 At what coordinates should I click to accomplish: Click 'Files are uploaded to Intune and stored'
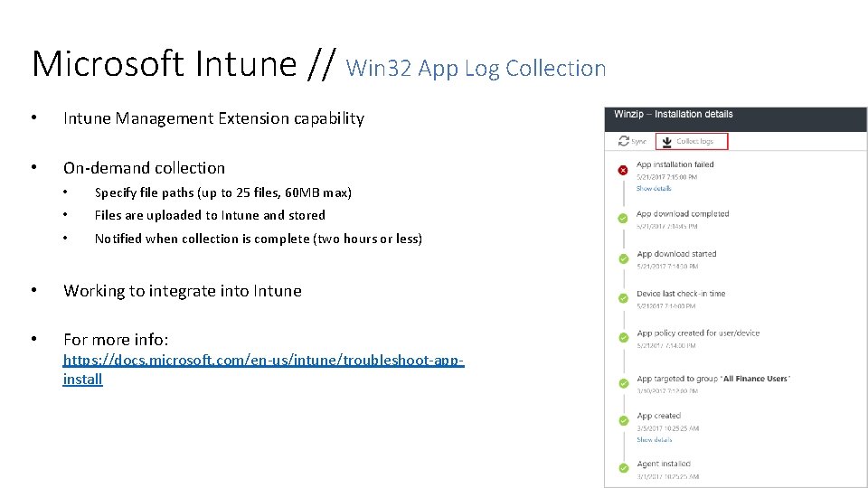point(210,215)
